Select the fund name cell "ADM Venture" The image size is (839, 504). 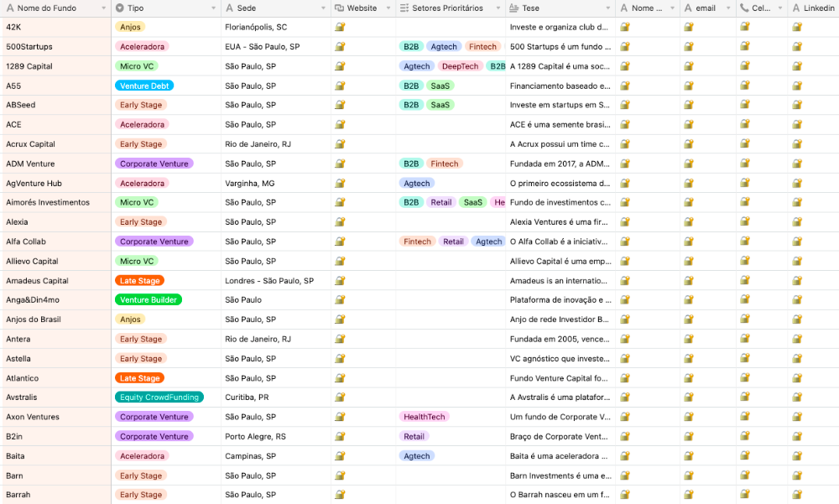(x=56, y=164)
